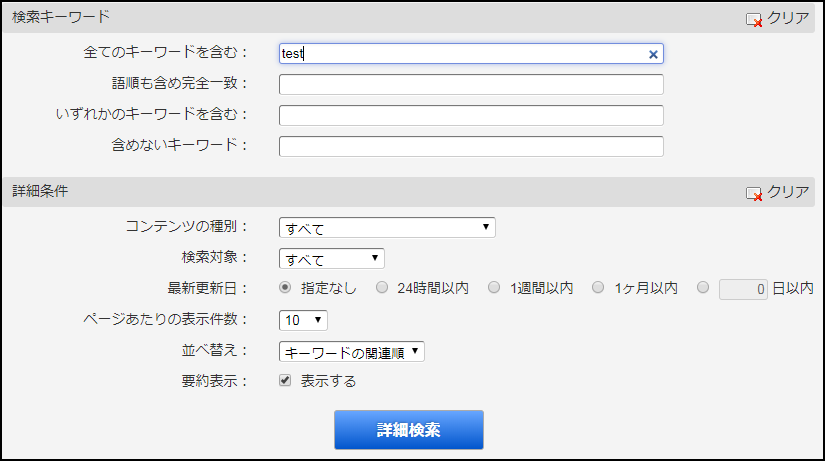Screen dimensions: 825x461
Task: Click the 語順も含め完全一致 text field
Action: pyautogui.click(x=471, y=85)
